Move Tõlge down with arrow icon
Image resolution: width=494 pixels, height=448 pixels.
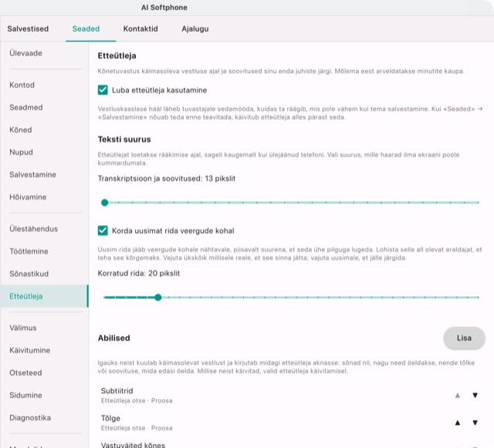pyautogui.click(x=475, y=423)
